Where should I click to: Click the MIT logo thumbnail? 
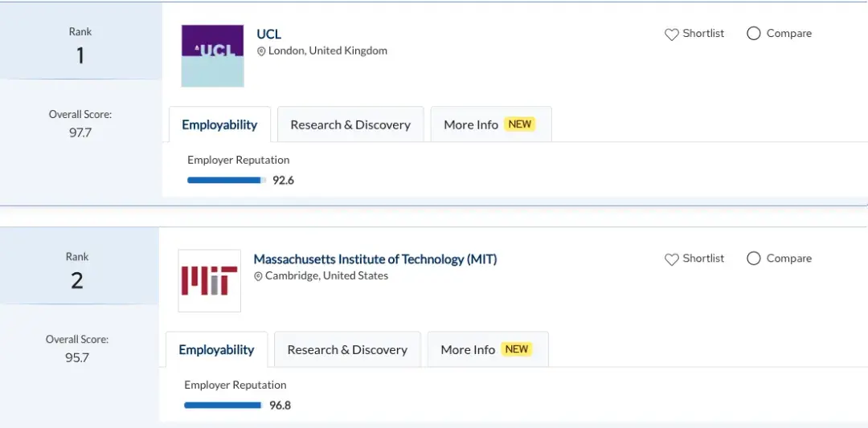point(210,280)
